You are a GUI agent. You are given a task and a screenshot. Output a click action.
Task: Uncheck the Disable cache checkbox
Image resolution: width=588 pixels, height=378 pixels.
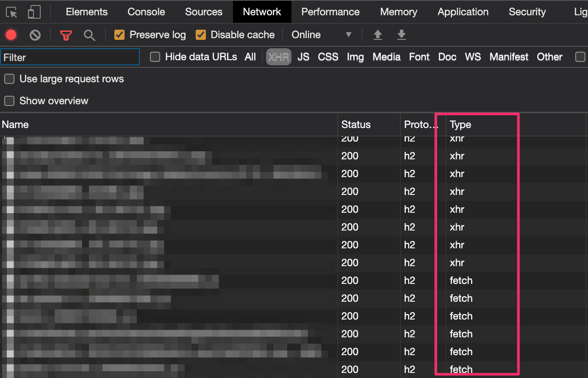201,35
